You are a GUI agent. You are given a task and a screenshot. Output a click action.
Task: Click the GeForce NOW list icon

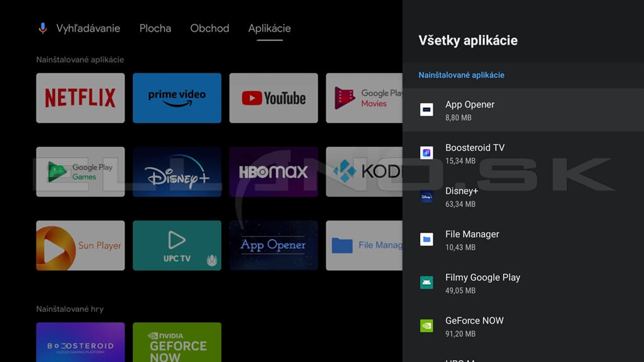click(426, 326)
